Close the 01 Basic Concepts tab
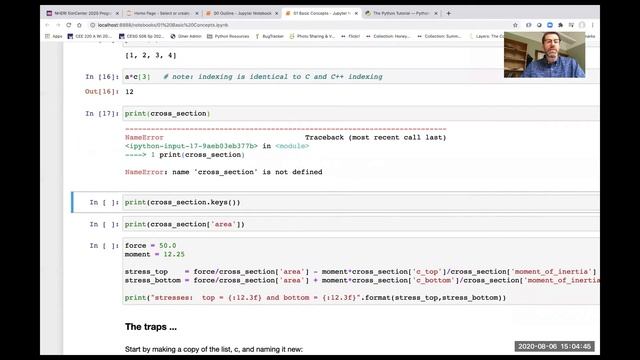 click(x=356, y=13)
